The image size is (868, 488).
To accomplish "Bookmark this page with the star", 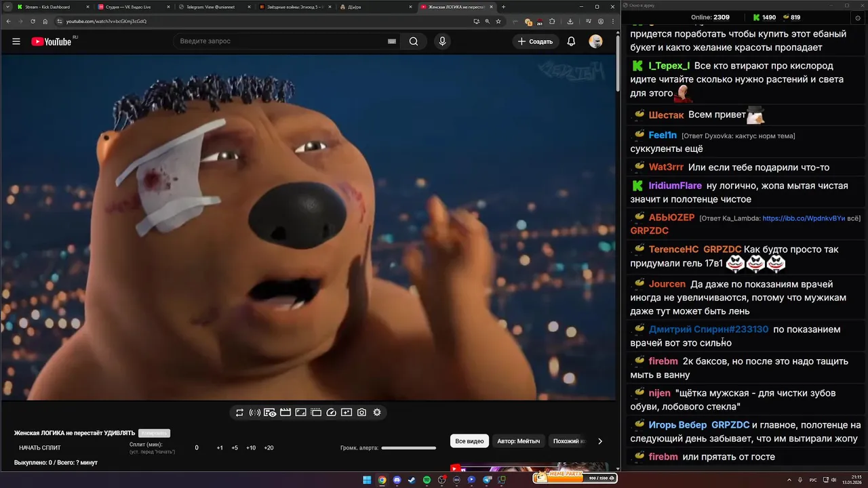I will click(x=498, y=21).
